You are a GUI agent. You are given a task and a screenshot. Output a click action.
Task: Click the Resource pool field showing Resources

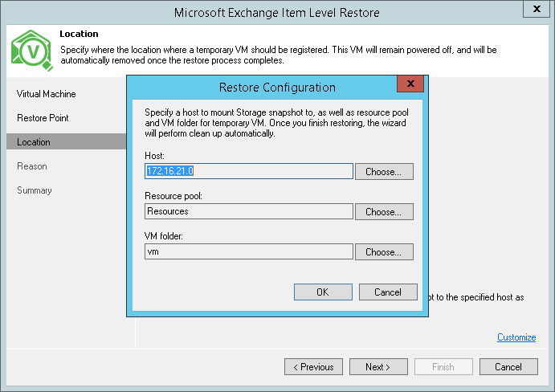tap(248, 211)
